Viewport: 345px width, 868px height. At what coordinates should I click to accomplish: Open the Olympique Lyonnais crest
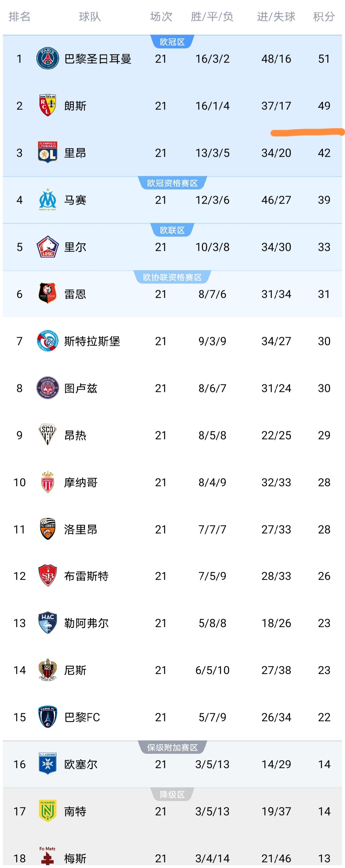pos(48,152)
